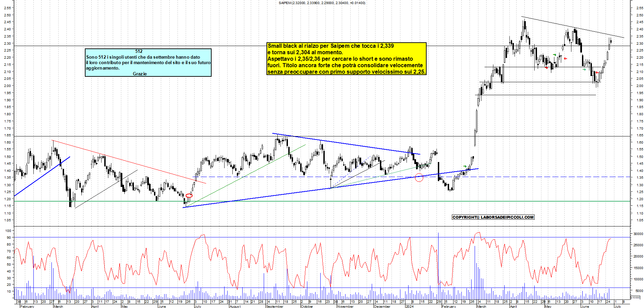The image size is (644, 308).
Task: Open the COPYRIGHT LABORSADEIPICCOLI.COM label
Action: [x=493, y=217]
